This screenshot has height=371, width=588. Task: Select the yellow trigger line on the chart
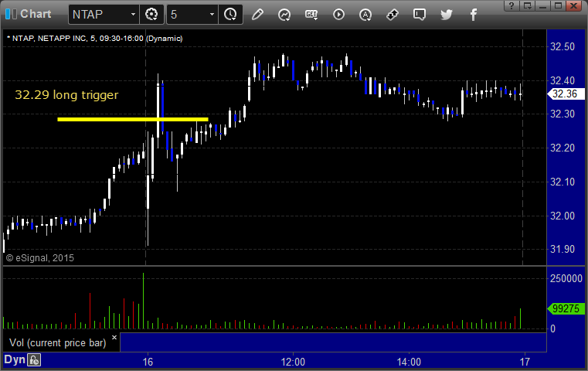point(133,119)
